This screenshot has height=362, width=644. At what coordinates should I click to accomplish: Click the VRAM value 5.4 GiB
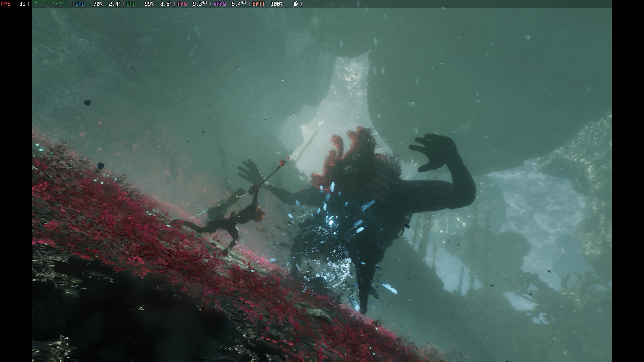(239, 4)
